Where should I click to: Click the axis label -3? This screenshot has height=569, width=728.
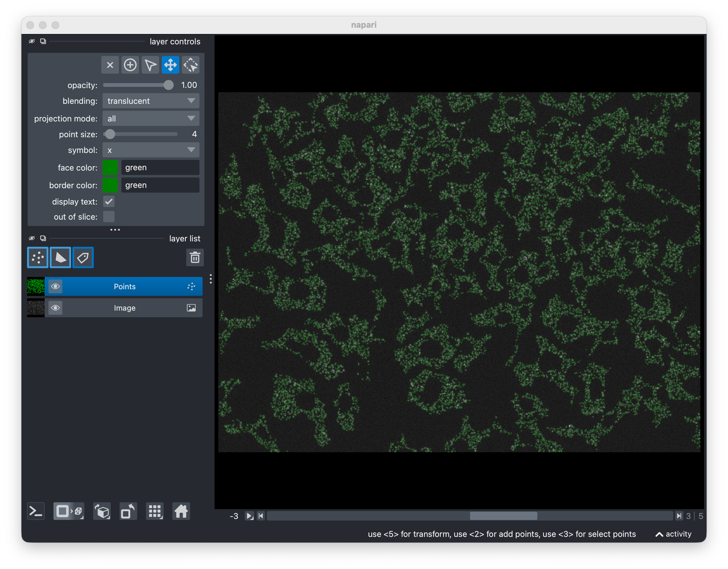pos(234,516)
